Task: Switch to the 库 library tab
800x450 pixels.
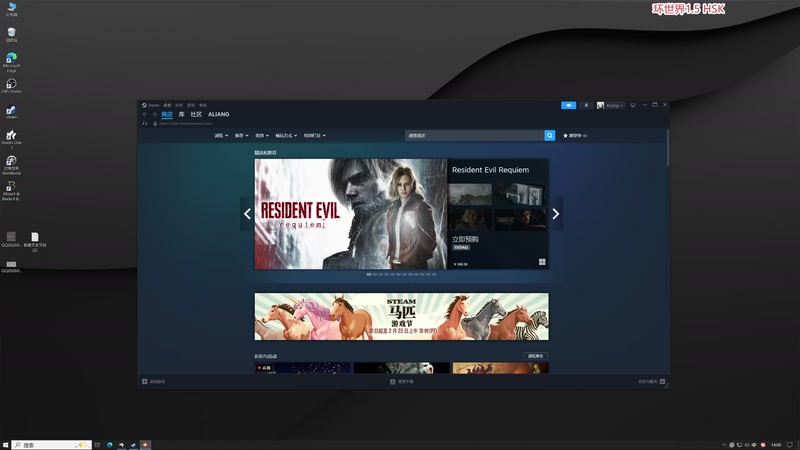Action: coord(182,114)
